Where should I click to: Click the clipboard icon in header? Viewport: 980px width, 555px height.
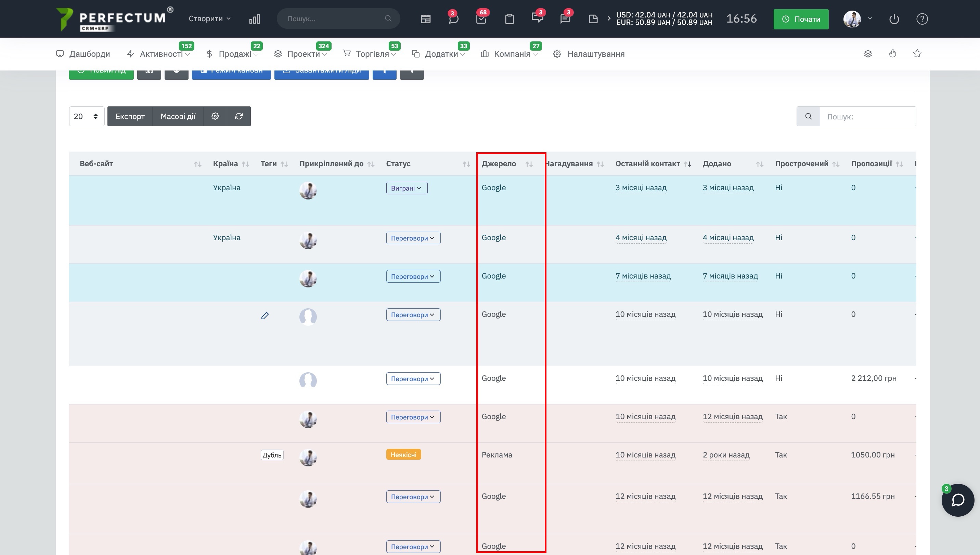pyautogui.click(x=509, y=19)
